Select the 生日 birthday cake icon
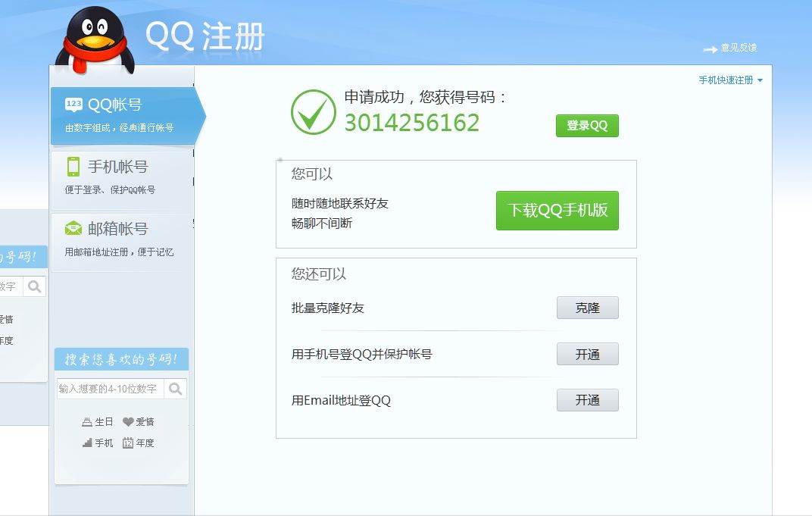Image resolution: width=812 pixels, height=516 pixels. pos(89,422)
